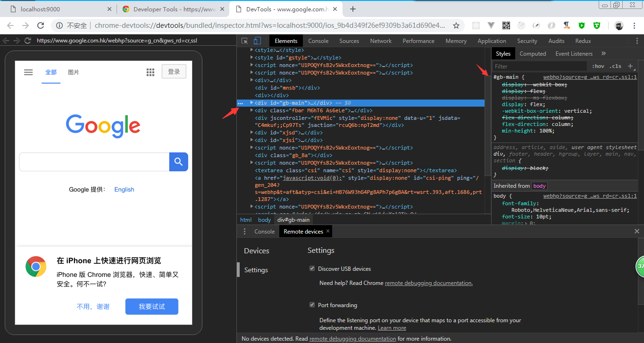Click the inspect element picker icon
Image resolution: width=644 pixels, height=343 pixels.
244,41
